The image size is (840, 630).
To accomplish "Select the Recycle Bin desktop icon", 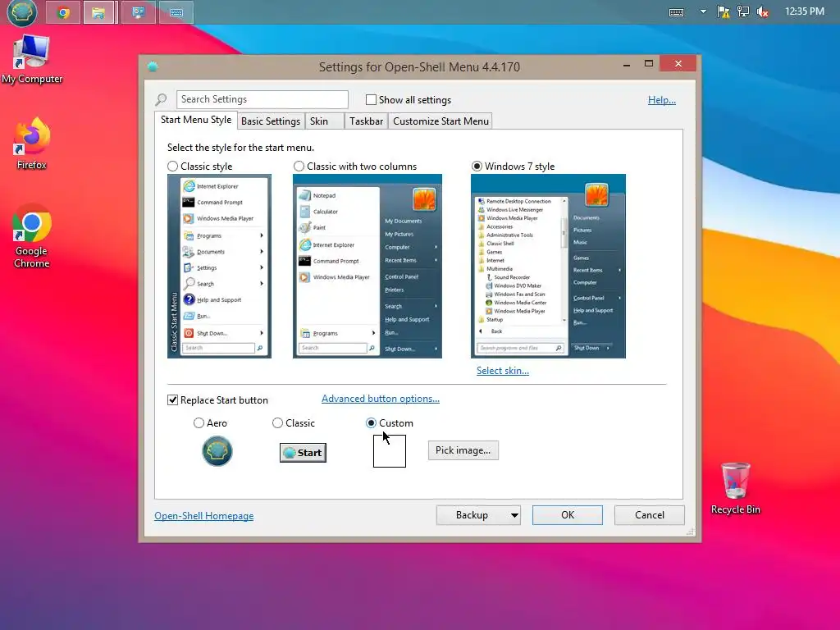I will point(736,488).
